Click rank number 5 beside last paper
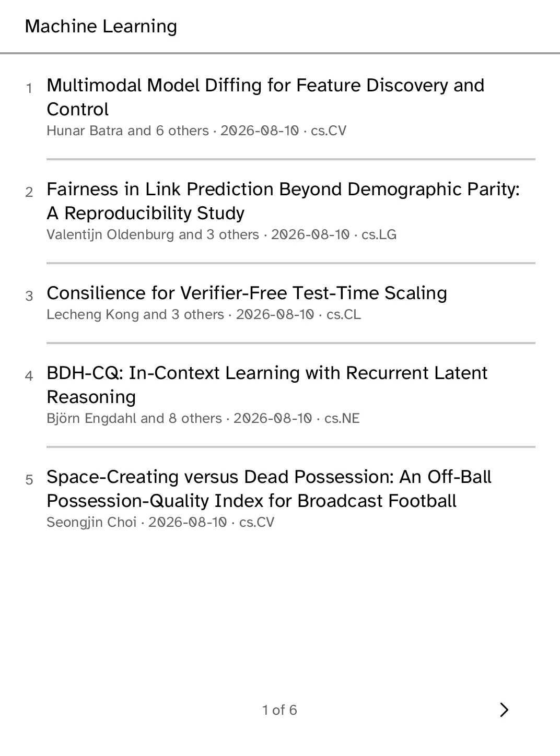Image resolution: width=560 pixels, height=756 pixels. (x=29, y=480)
